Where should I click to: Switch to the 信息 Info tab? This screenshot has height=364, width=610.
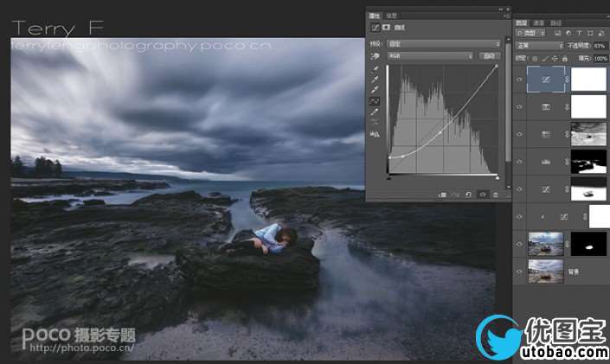pos(391,16)
